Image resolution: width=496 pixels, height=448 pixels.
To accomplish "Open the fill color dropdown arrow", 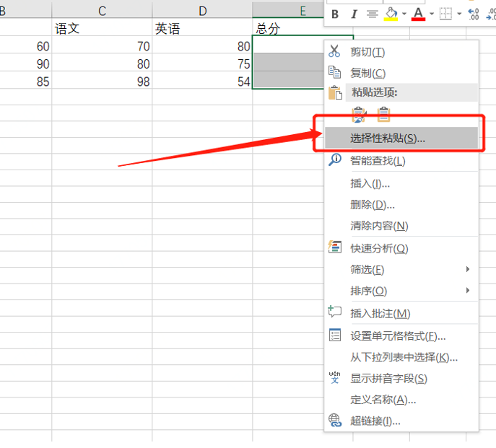I will tap(404, 14).
